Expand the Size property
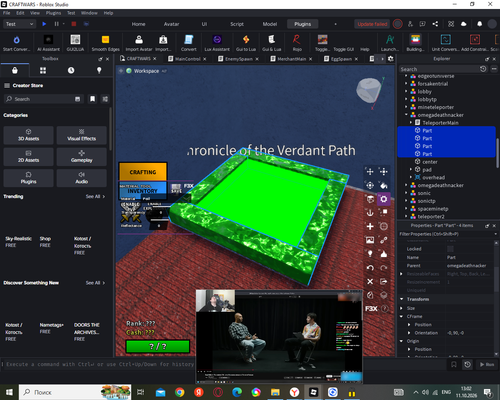 [x=402, y=308]
